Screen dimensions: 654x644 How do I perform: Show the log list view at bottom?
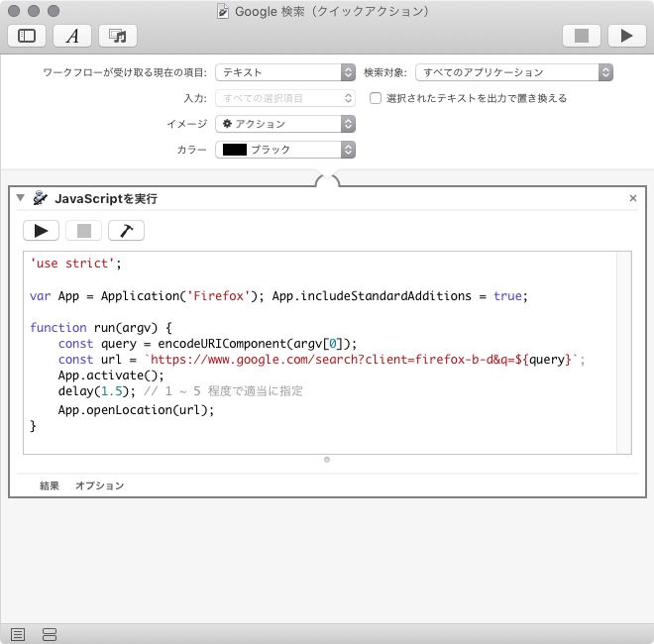(x=18, y=634)
